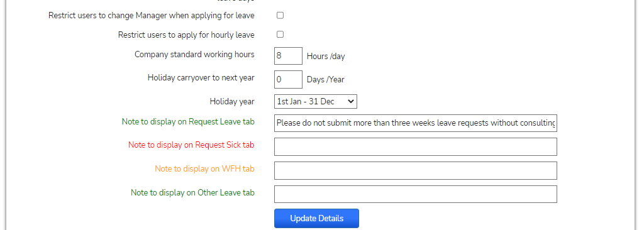Focus the company standard working hours field
Screen dimensions: 644x230
pos(288,55)
